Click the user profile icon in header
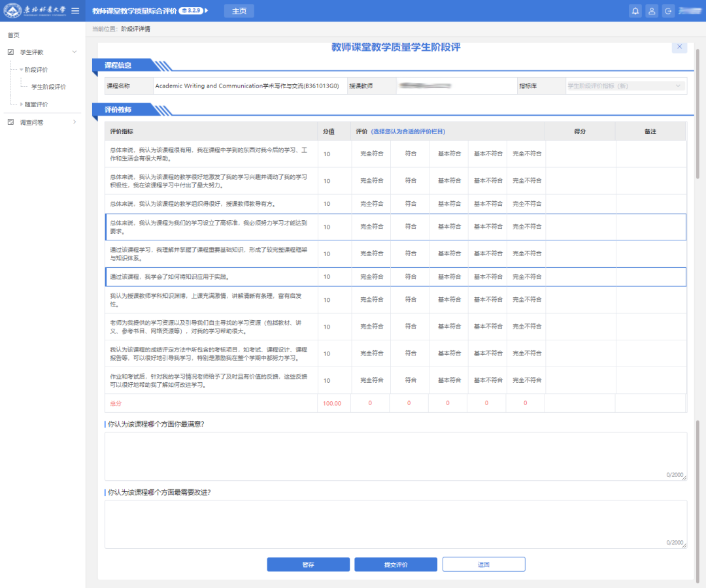 tap(651, 11)
